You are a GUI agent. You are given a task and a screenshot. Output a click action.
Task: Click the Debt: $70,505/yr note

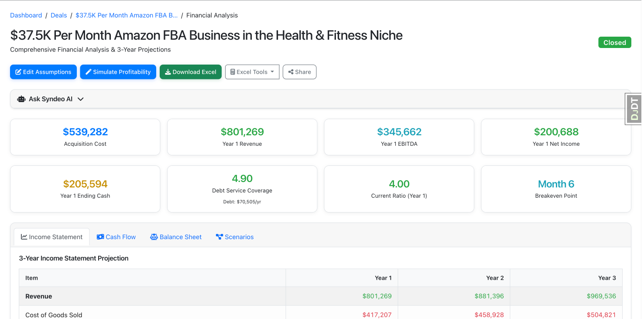(x=242, y=202)
